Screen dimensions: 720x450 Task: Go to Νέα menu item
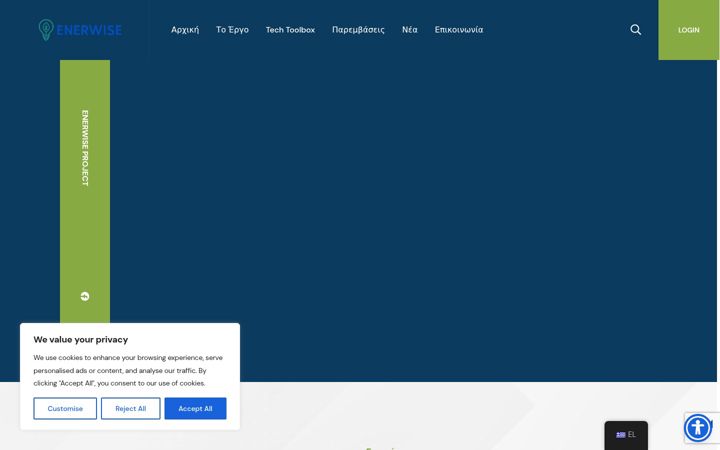(x=410, y=30)
